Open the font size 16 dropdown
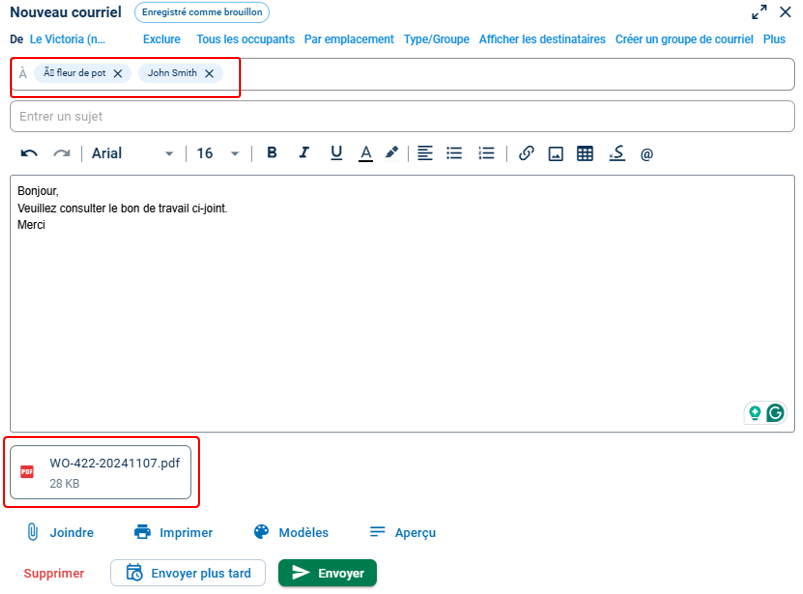This screenshot has height=594, width=803. click(x=218, y=153)
